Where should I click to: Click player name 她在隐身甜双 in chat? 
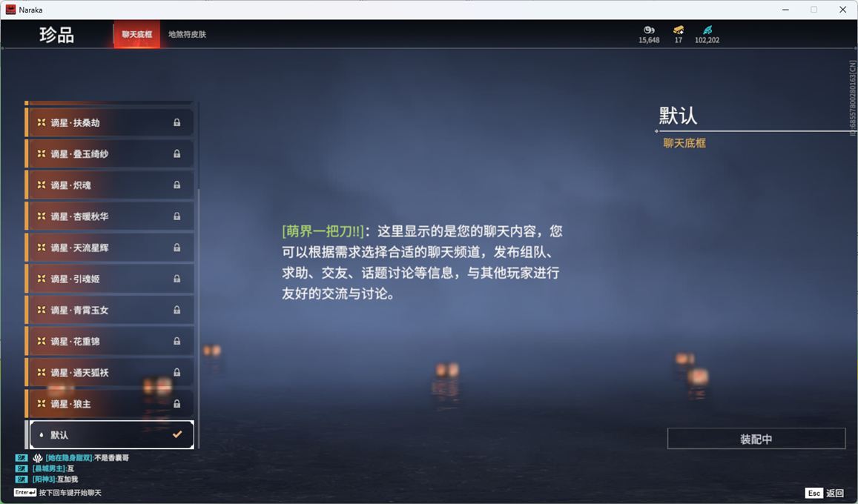click(68, 457)
